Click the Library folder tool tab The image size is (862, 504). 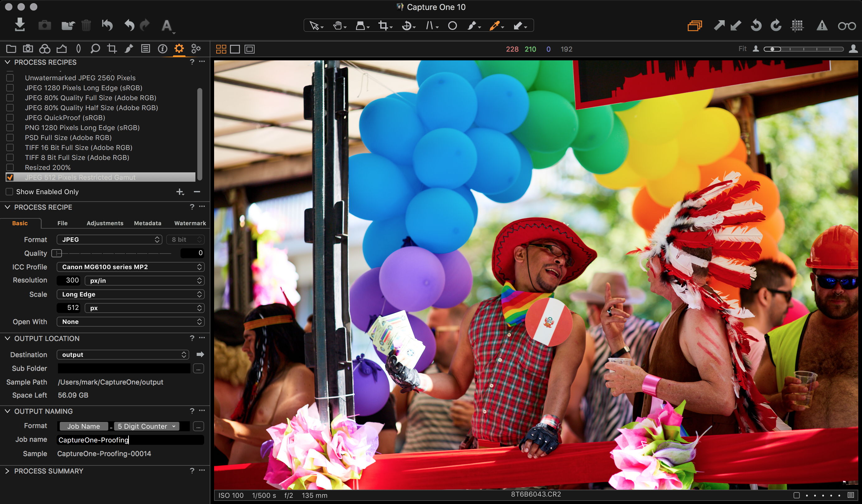click(11, 49)
